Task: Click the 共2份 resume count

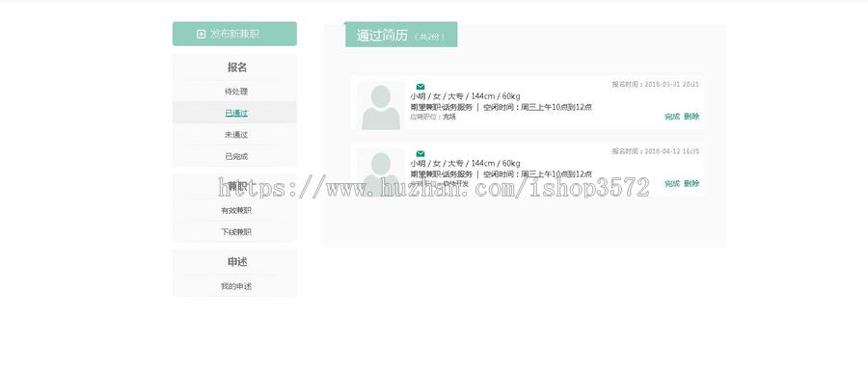Action: [x=429, y=37]
